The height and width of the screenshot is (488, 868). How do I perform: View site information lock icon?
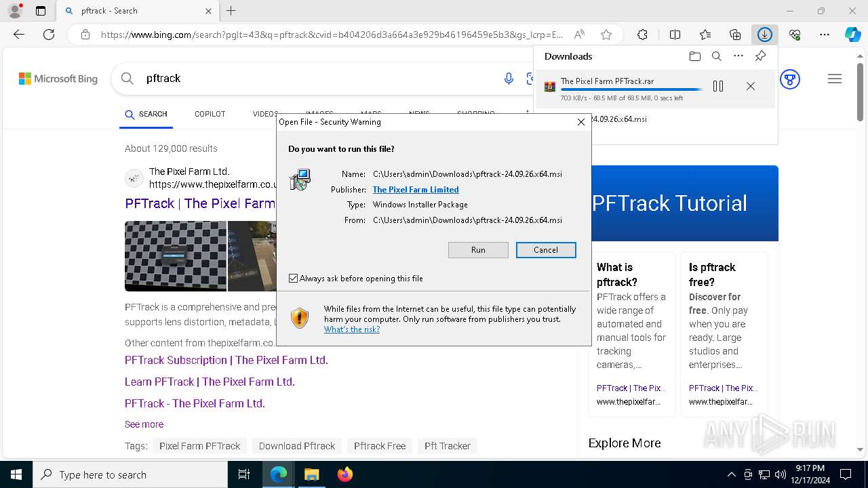[85, 35]
